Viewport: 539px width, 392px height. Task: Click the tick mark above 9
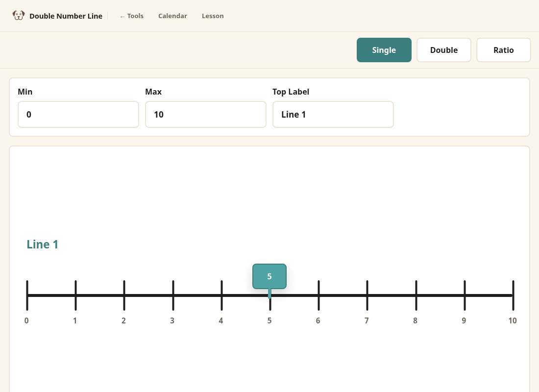[x=465, y=295]
